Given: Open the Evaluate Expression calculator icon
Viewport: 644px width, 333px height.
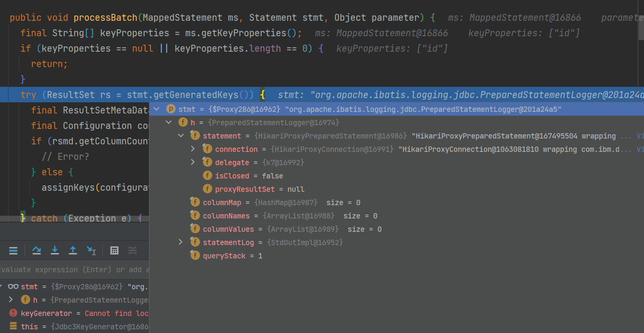Looking at the screenshot, I should coord(114,250).
